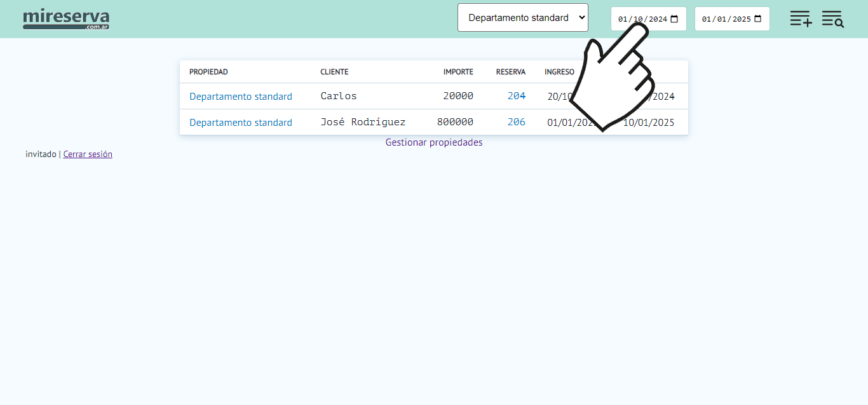This screenshot has height=405, width=868.
Task: Click the PROPIEDAD column header
Action: [x=208, y=72]
